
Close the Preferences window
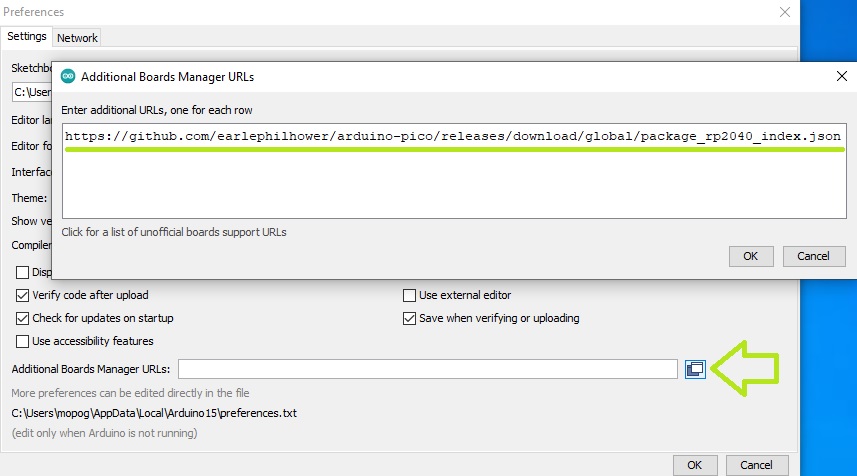pos(783,12)
